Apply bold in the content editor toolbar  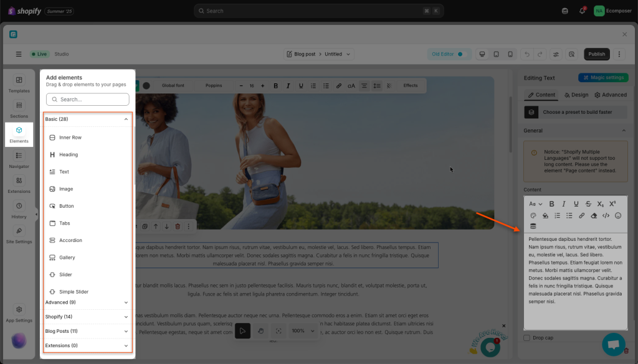[551, 204]
